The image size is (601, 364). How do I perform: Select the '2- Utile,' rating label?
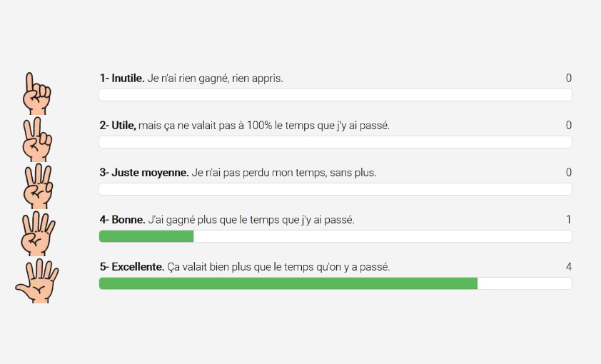pos(118,125)
